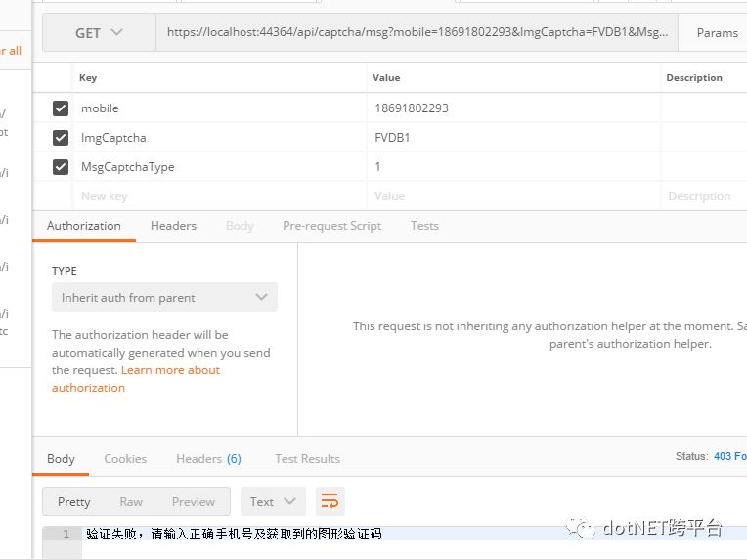747x560 pixels.
Task: Select the mobile key cell
Action: click(x=220, y=108)
